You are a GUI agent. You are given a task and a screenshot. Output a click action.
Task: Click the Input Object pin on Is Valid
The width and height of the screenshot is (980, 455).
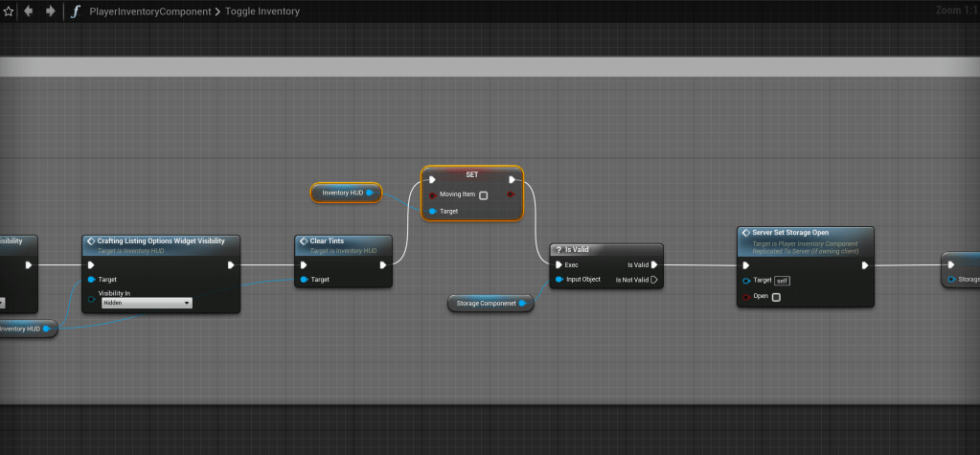559,280
